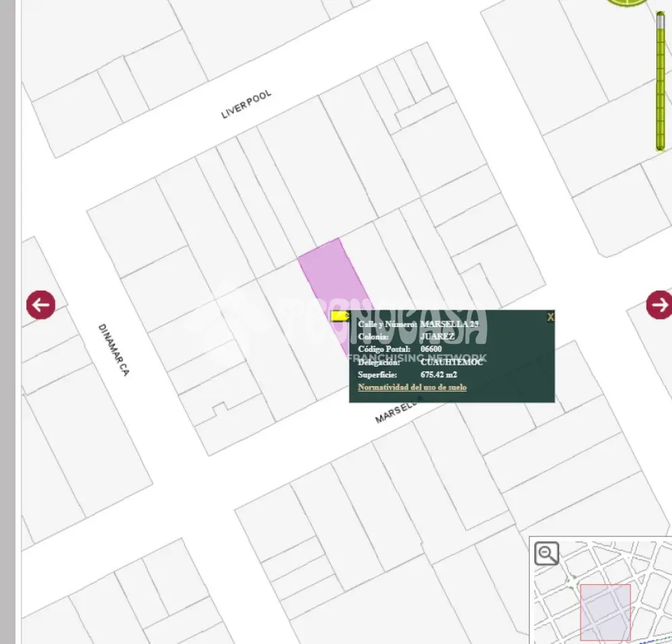Screen dimensions: 672x644
Task: Click the roundabout in the overview map
Action: (x=573, y=582)
